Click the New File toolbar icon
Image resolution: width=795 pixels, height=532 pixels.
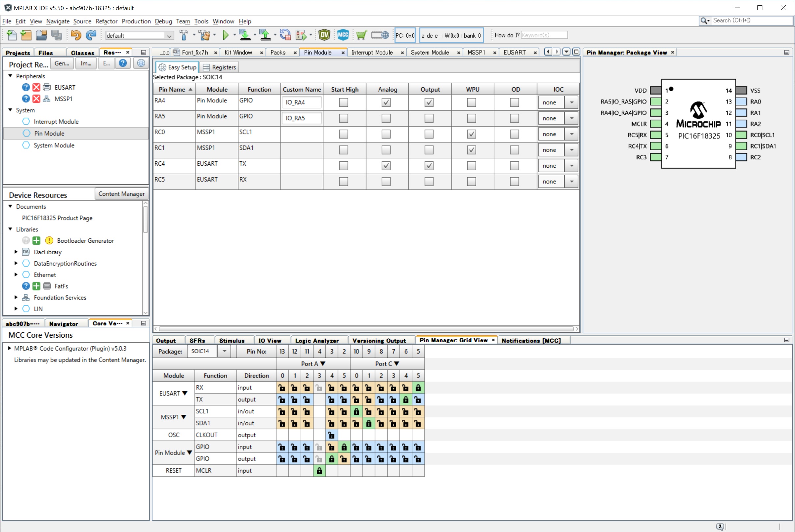pos(12,35)
